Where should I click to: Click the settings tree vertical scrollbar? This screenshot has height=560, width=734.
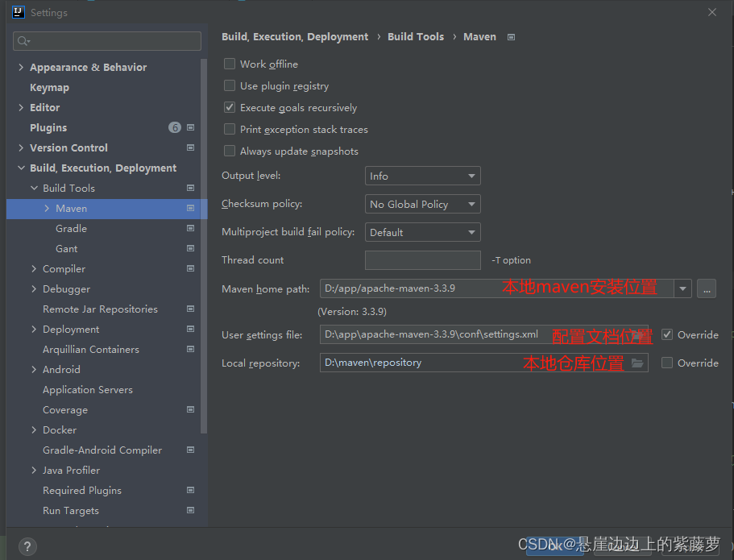point(204,246)
